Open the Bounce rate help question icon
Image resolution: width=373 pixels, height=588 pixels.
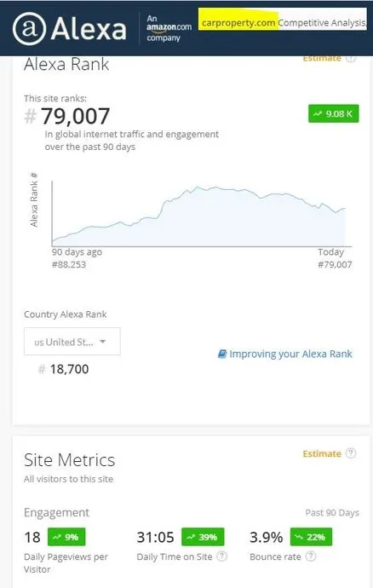tap(310, 556)
